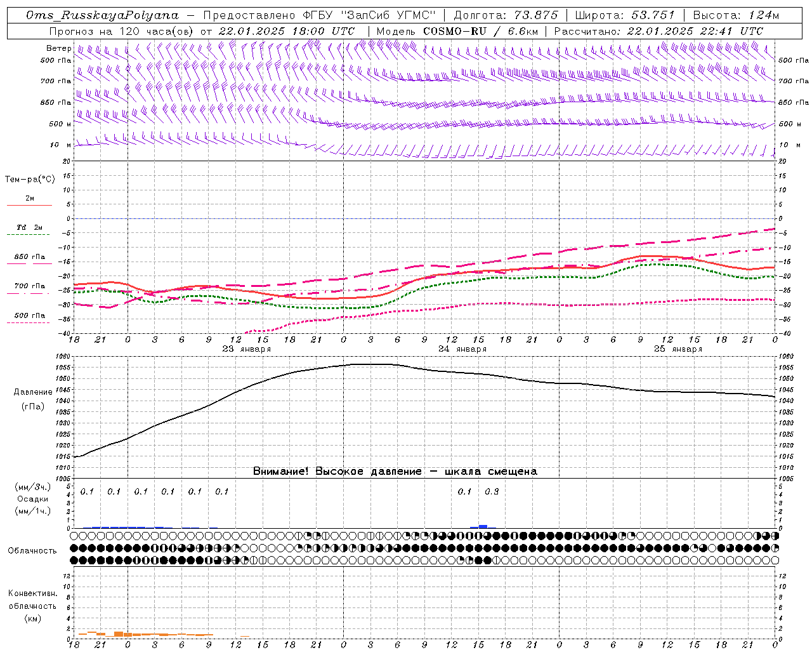The width and height of the screenshot is (812, 650).
Task: Click the 'Модель COSMO-RU / 6.6км' model text
Action: click(457, 31)
